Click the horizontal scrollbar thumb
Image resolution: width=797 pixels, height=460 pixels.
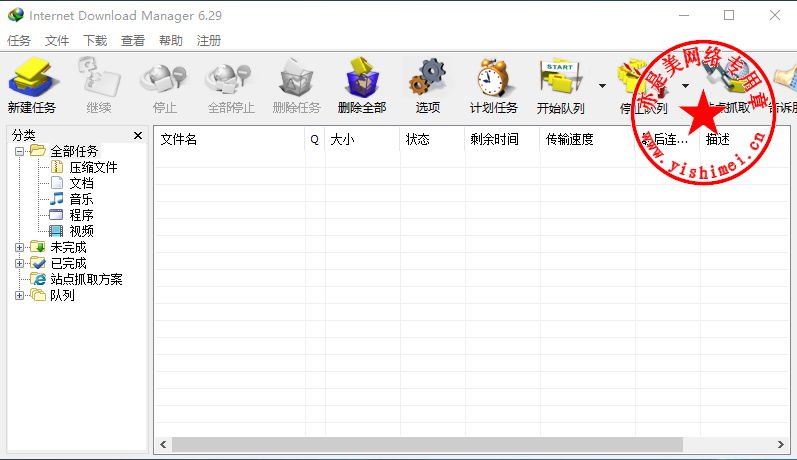(427, 444)
